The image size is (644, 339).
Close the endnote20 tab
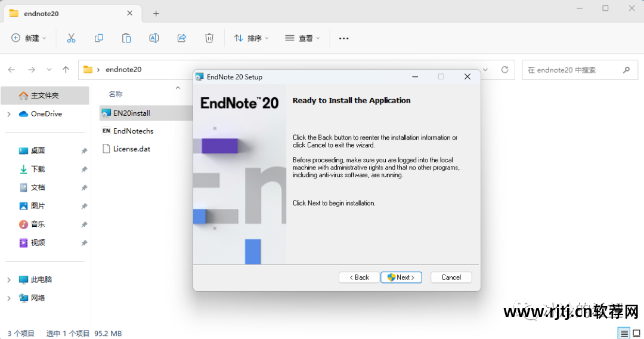click(130, 13)
